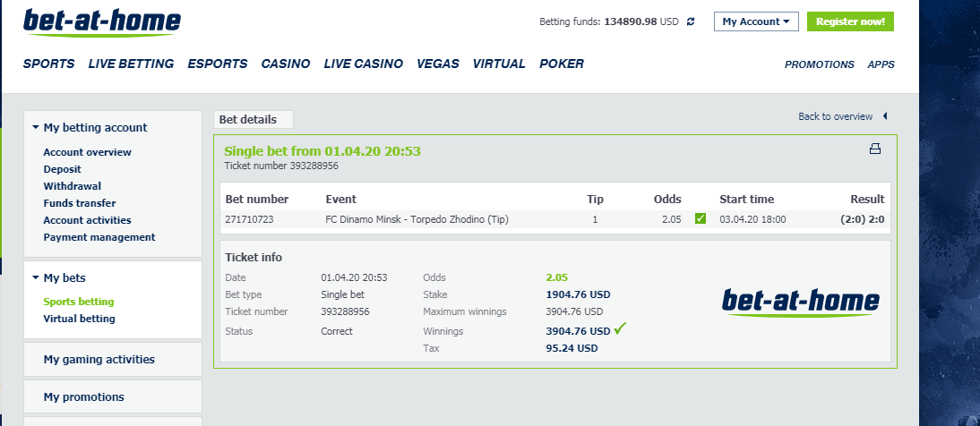
Task: Collapse the My bets section
Action: click(x=59, y=278)
